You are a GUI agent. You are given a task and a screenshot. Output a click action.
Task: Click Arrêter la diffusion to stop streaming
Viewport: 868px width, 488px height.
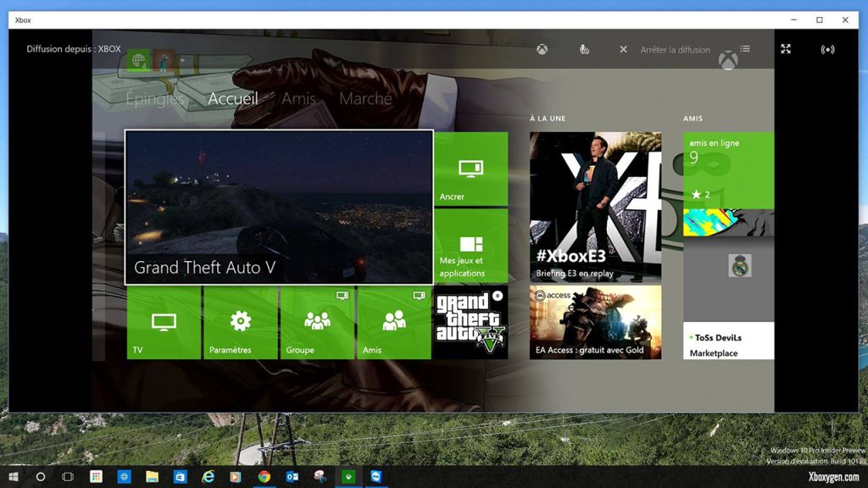[x=665, y=49]
